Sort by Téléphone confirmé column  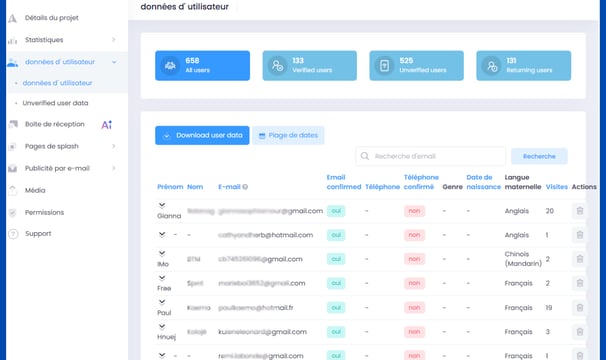click(421, 182)
